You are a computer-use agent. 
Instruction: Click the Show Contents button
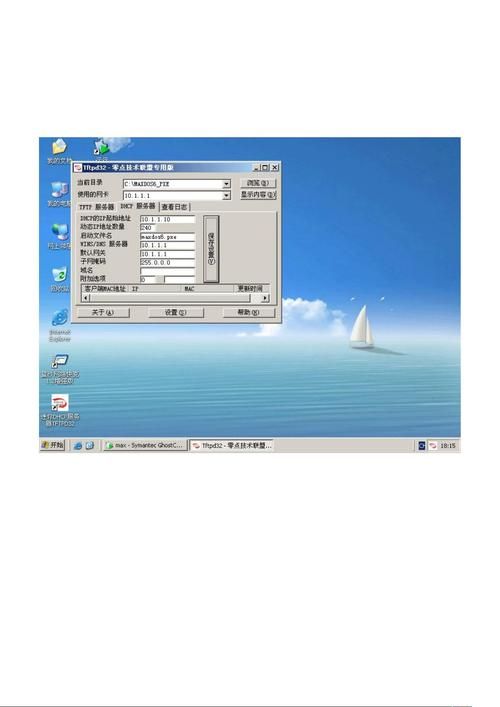[x=258, y=195]
